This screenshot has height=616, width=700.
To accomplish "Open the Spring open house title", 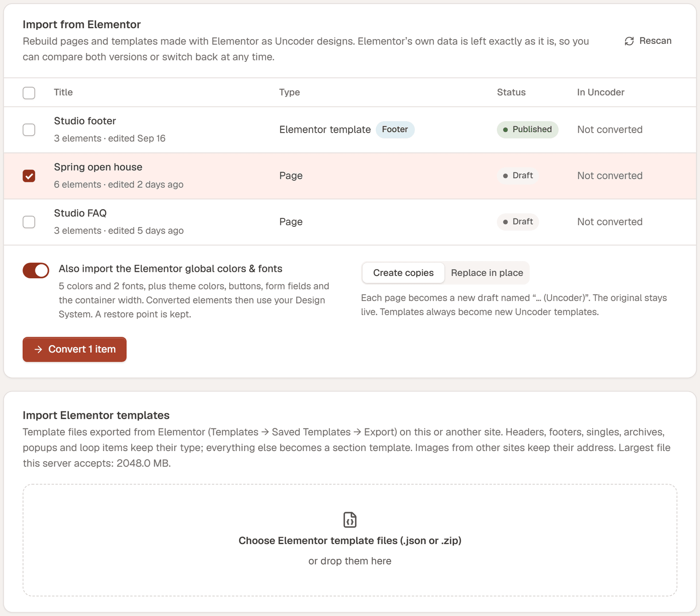I will [x=98, y=167].
